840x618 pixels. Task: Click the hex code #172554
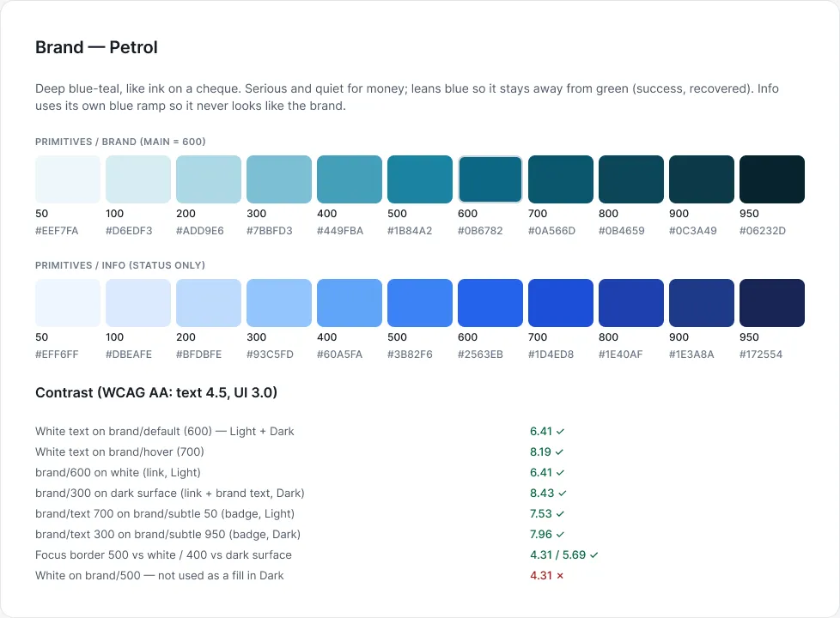(761, 354)
